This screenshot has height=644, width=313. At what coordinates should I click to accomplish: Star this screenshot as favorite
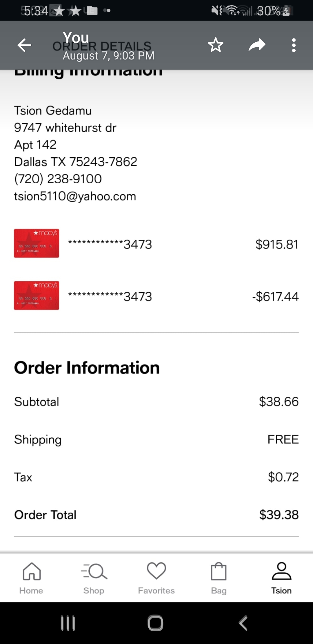coord(216,45)
